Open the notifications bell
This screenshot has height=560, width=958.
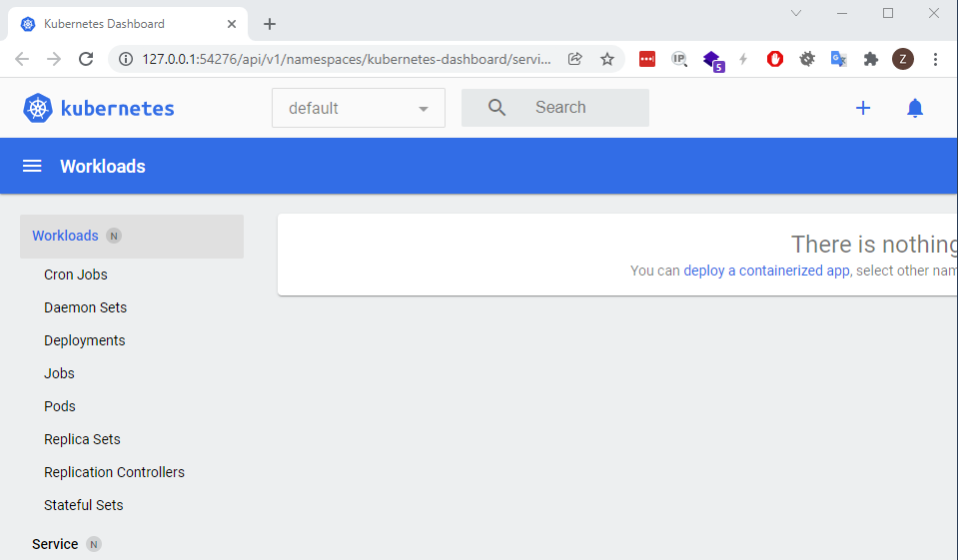915,108
